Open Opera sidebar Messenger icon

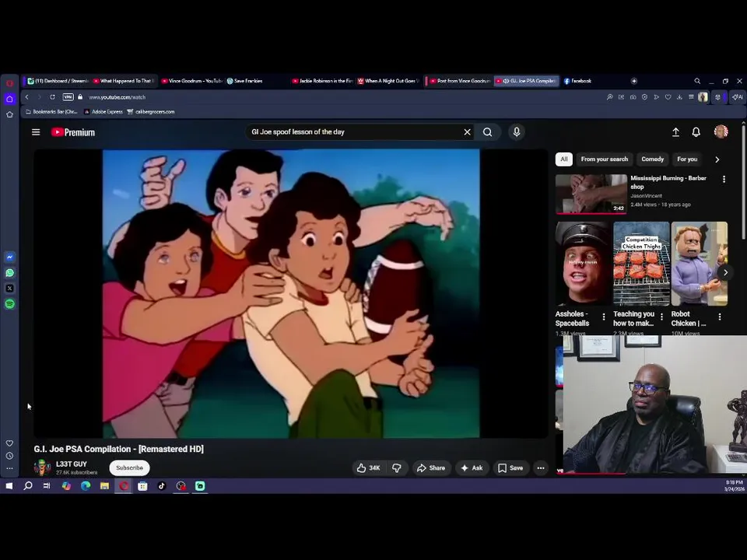coord(9,257)
